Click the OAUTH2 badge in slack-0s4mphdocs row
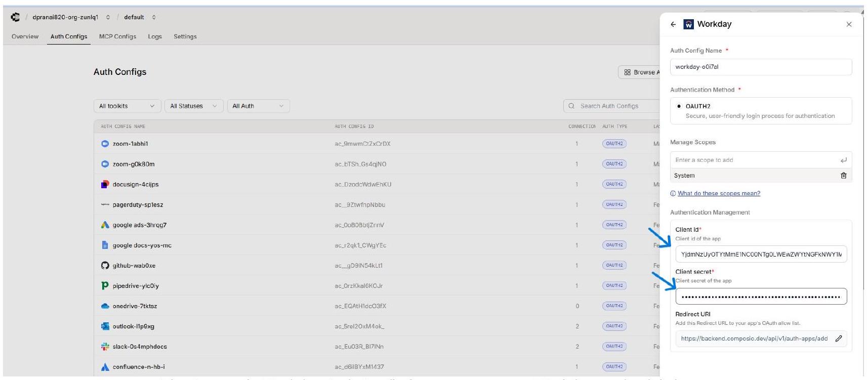This screenshot has width=868, height=380. tap(614, 347)
